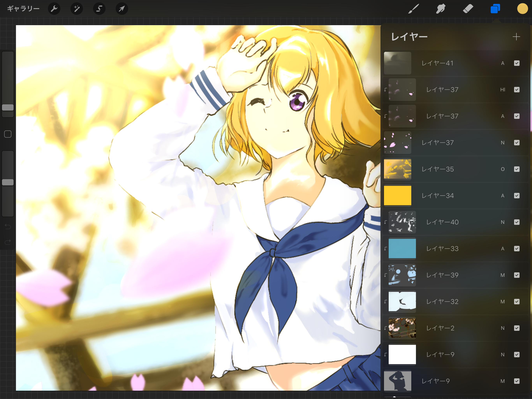The height and width of the screenshot is (399, 532).
Task: Toggle レイヤー33 visibility checkbox
Action: click(x=517, y=249)
